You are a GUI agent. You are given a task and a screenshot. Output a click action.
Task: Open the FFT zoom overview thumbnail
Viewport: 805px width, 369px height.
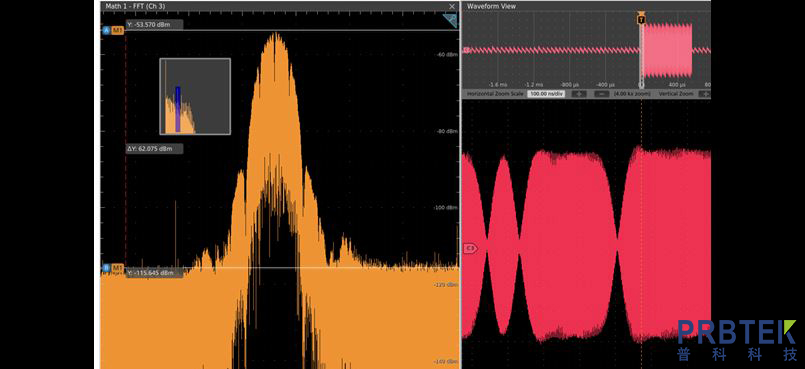coord(195,96)
